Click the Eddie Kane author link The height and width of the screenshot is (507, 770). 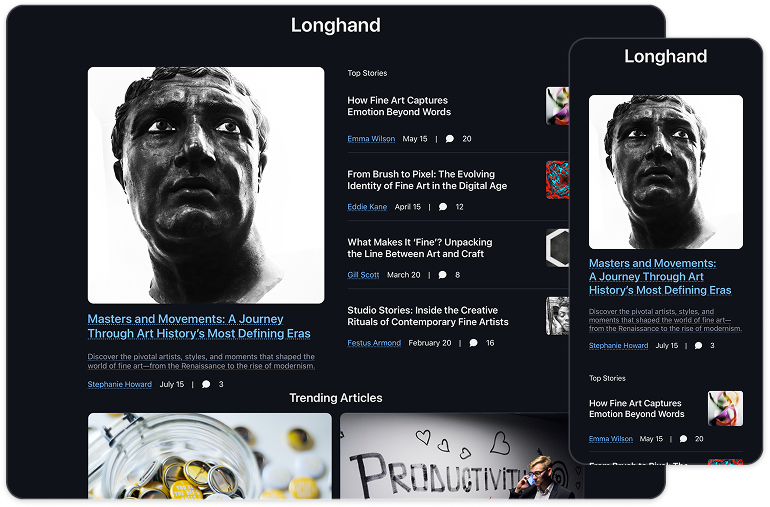[x=367, y=207]
